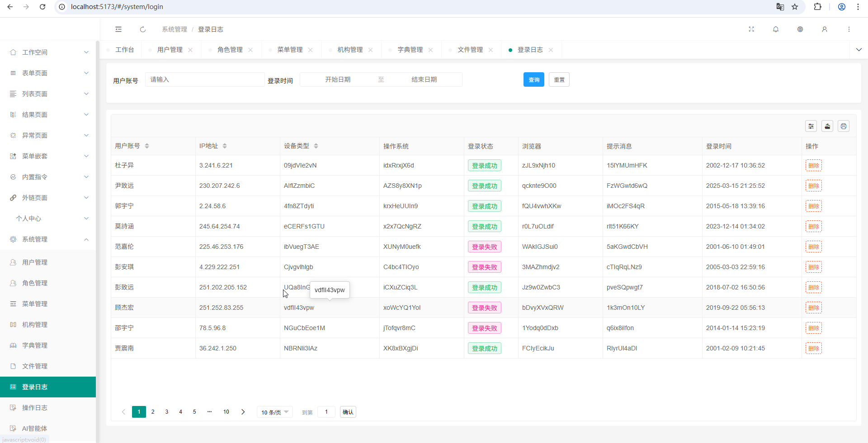Enter fullscreen mode icon in header
868x443 pixels.
751,29
